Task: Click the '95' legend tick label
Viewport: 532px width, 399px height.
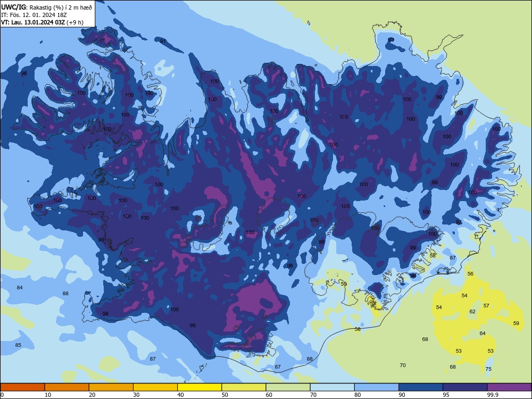Action: 446,395
